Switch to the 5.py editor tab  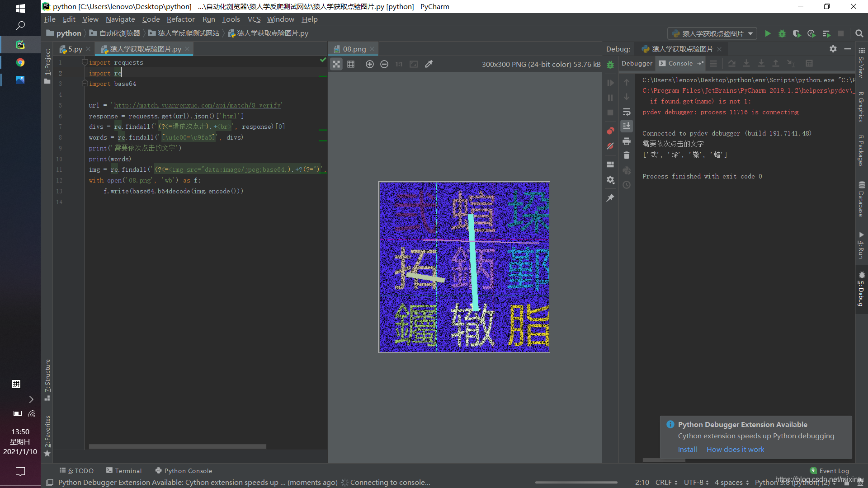point(75,49)
